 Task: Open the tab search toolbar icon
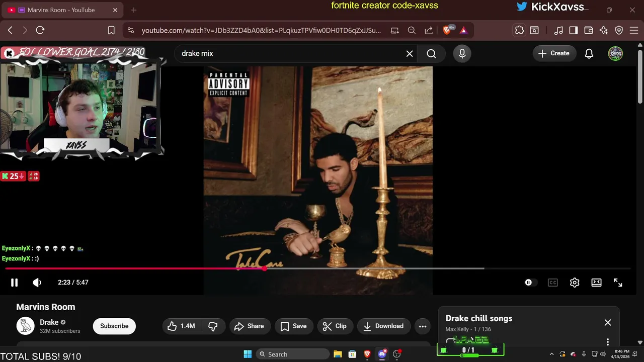click(x=534, y=30)
